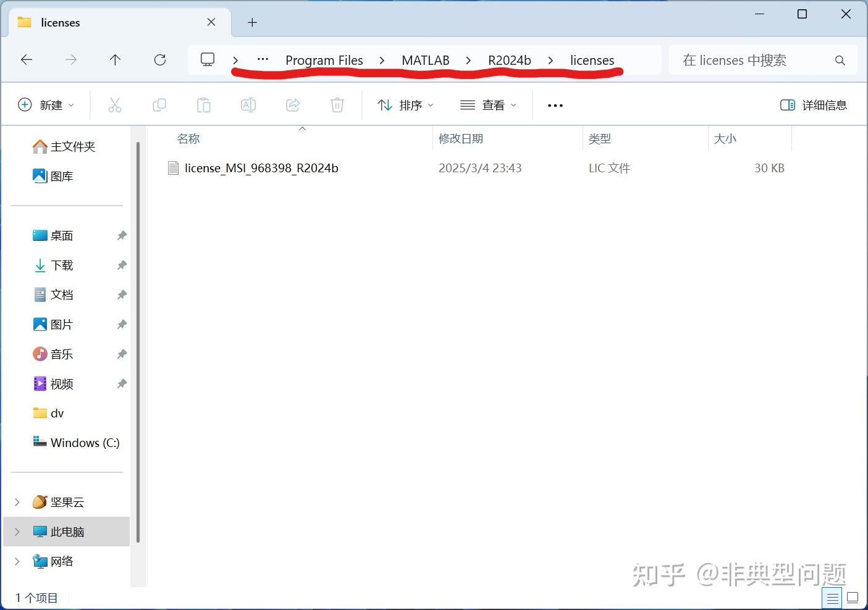Navigate to R2024b folder in address bar
868x610 pixels.
point(510,60)
